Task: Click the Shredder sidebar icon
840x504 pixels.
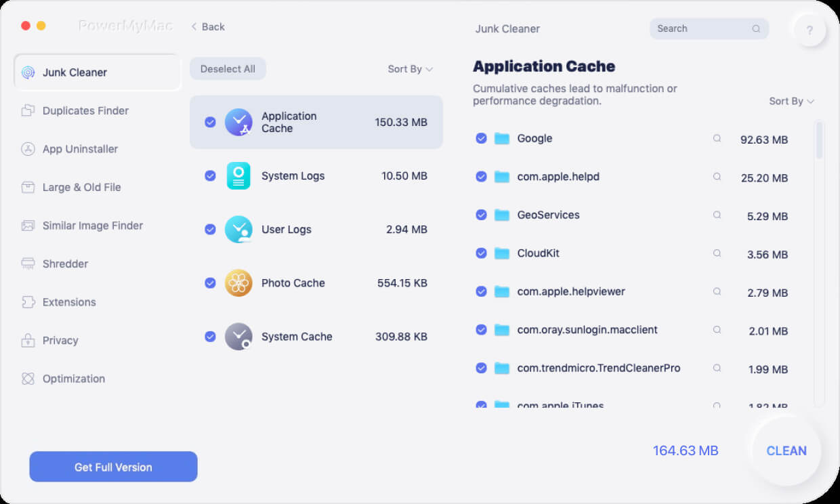Action: pyautogui.click(x=28, y=264)
